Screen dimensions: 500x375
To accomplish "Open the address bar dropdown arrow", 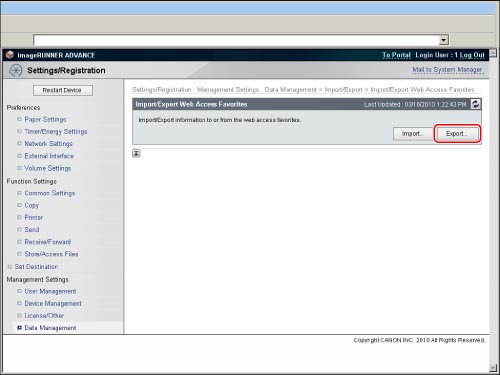I will [x=443, y=40].
